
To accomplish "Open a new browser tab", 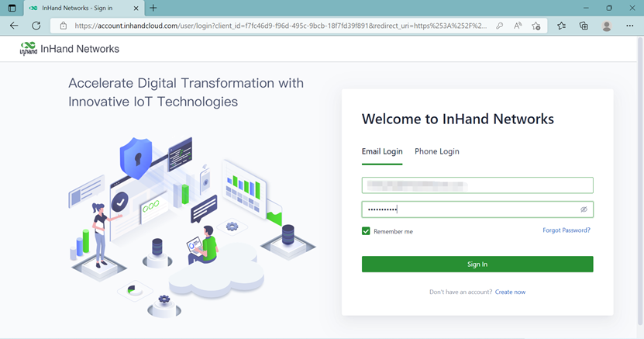I will [x=153, y=8].
